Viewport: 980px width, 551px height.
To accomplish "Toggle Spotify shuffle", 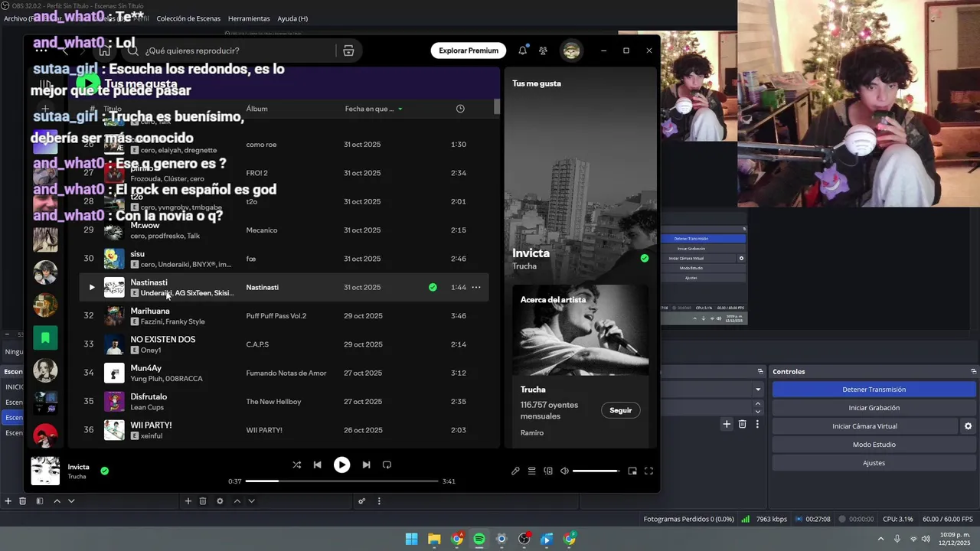I will pyautogui.click(x=296, y=465).
